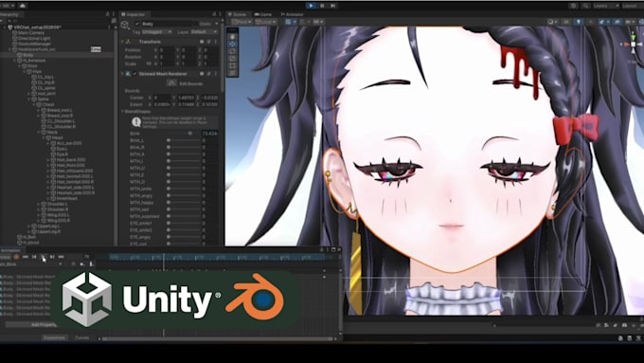Screen dimensions: 644x363
Task: Switch to the Game tab
Action: tap(263, 14)
